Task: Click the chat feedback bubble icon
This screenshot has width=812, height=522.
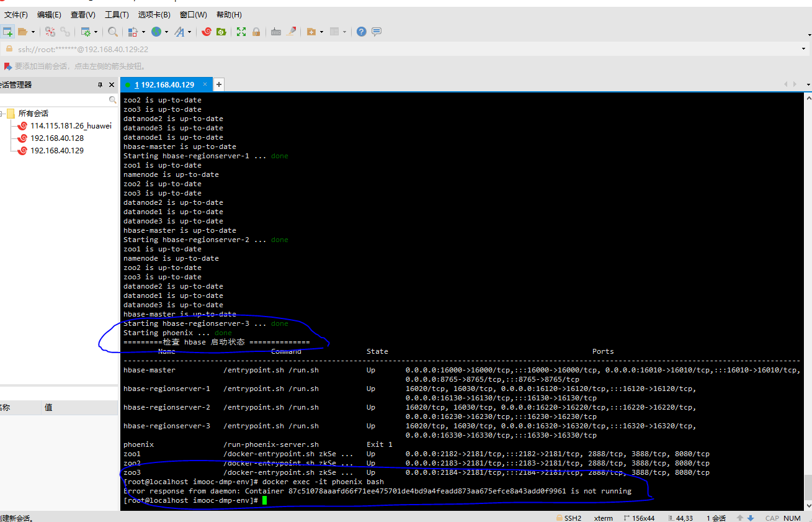Action: coord(376,32)
